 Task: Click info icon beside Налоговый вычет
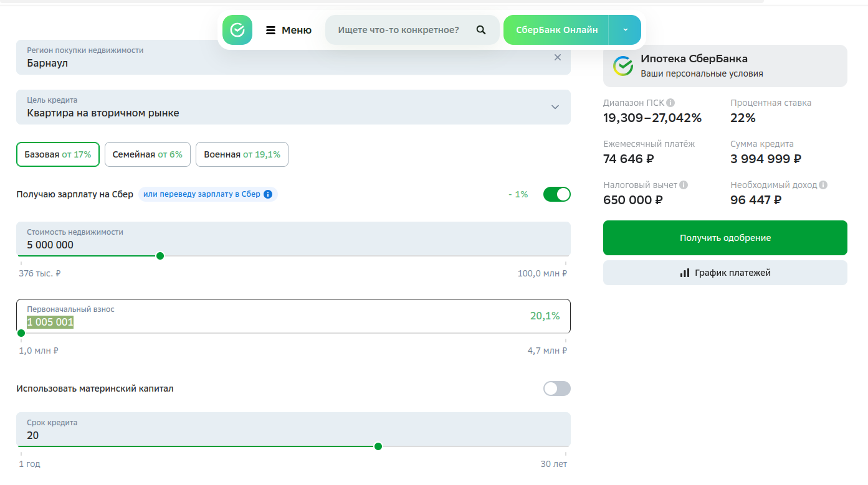(x=684, y=185)
